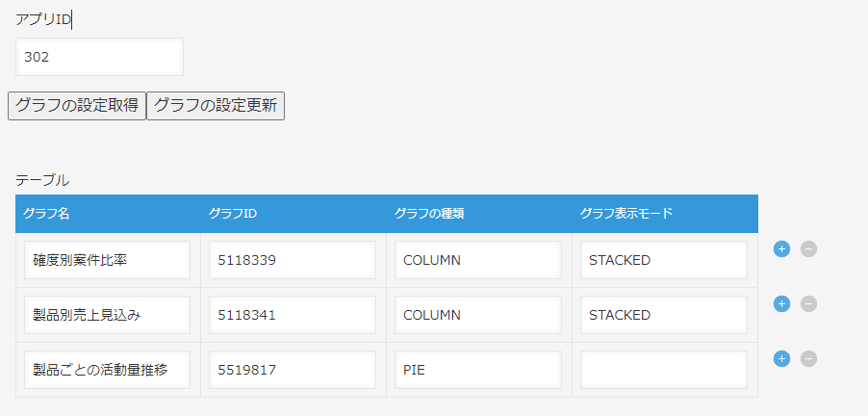
Task: Remove the 製品ごとの活動量推移 row
Action: pyautogui.click(x=808, y=359)
